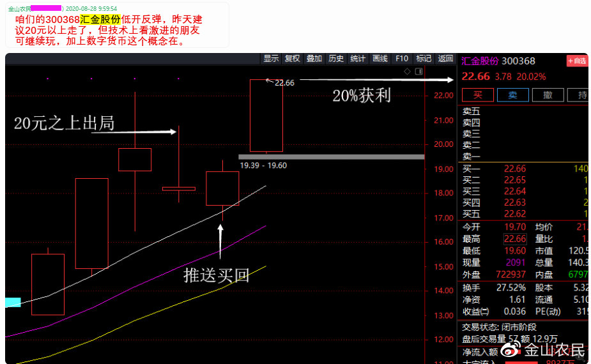Click the 卖二 row label
The image size is (591, 364).
[x=471, y=145]
